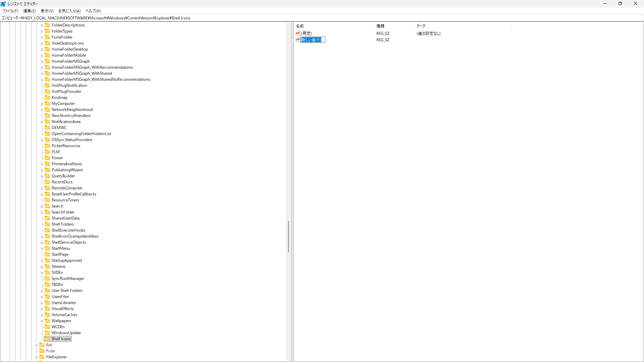Click the Power key folder icon
The image size is (644, 362).
point(47,158)
